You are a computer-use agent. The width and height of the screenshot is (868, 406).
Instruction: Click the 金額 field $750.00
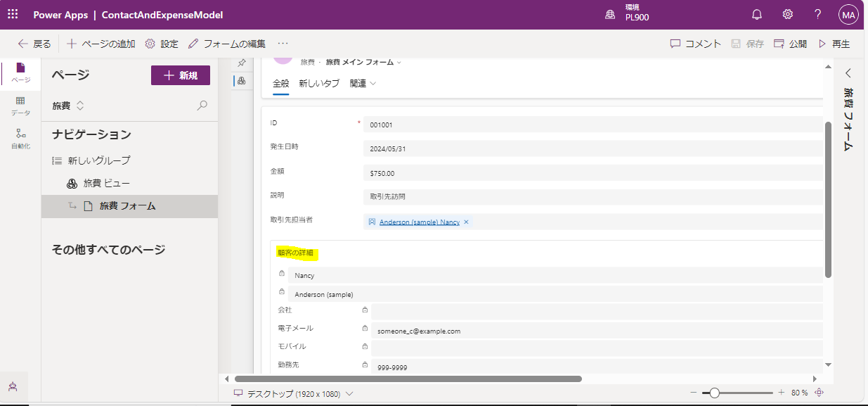592,173
